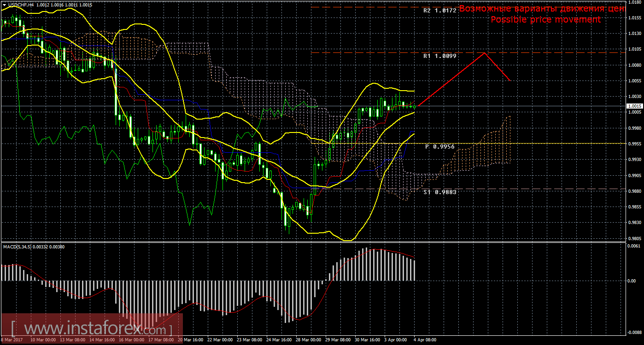Click the 1.0030 price axis value
644x345 pixels.
(x=634, y=97)
